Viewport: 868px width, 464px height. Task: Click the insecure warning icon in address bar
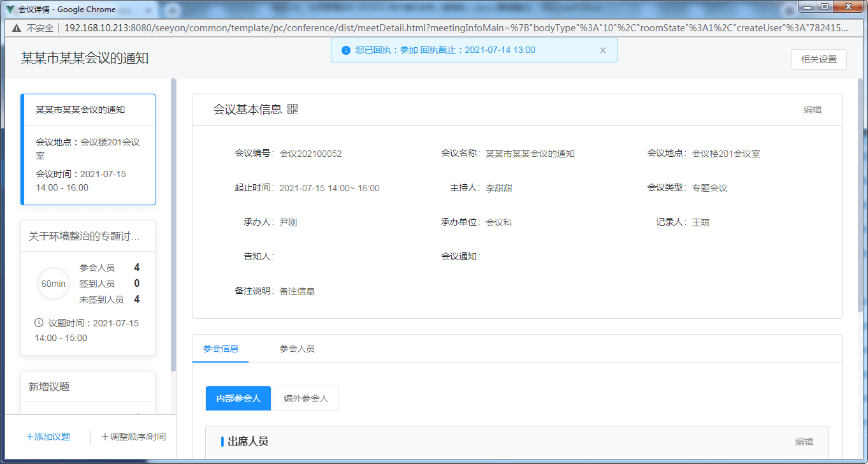coord(17,28)
